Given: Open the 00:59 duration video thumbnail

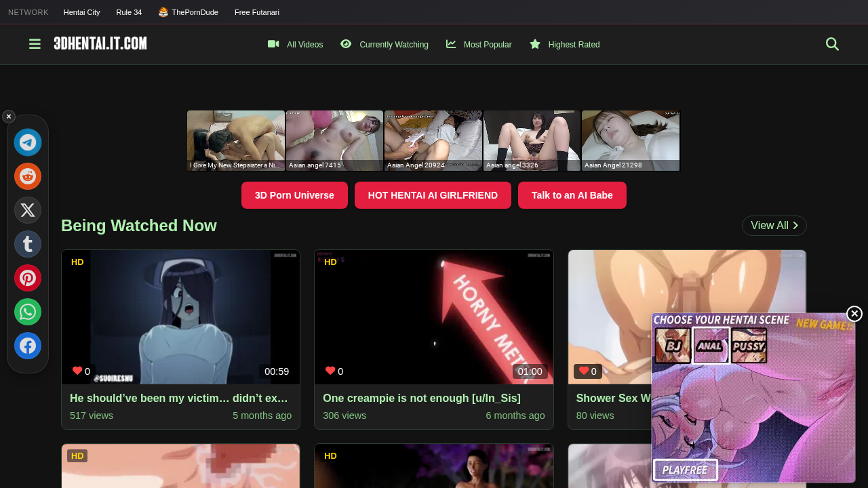Looking at the screenshot, I should click(180, 317).
